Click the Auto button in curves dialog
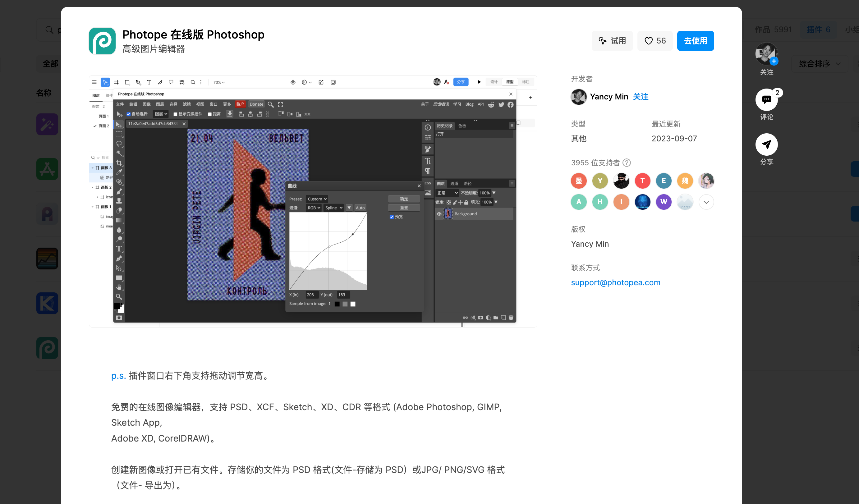The height and width of the screenshot is (504, 859). [x=360, y=208]
